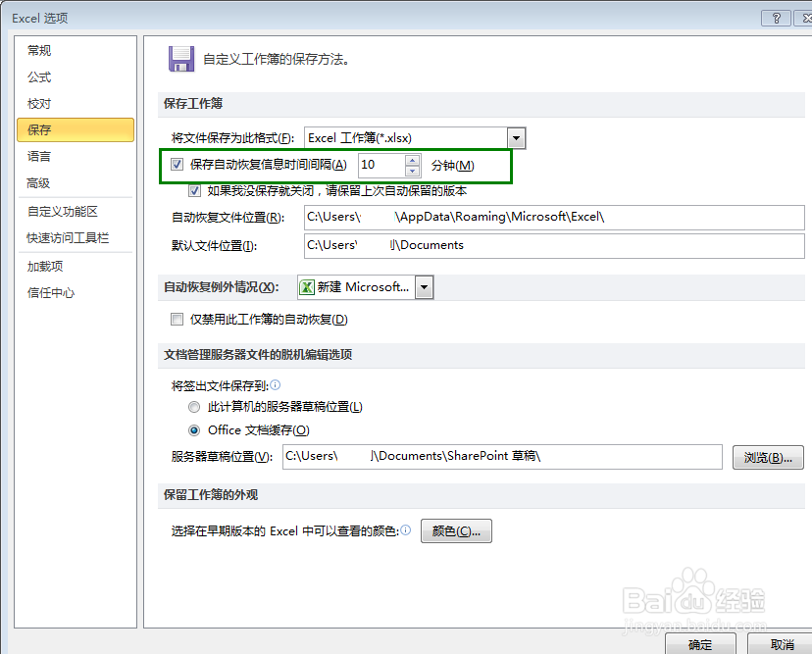Click the 浏览(B)... button

[768, 458]
